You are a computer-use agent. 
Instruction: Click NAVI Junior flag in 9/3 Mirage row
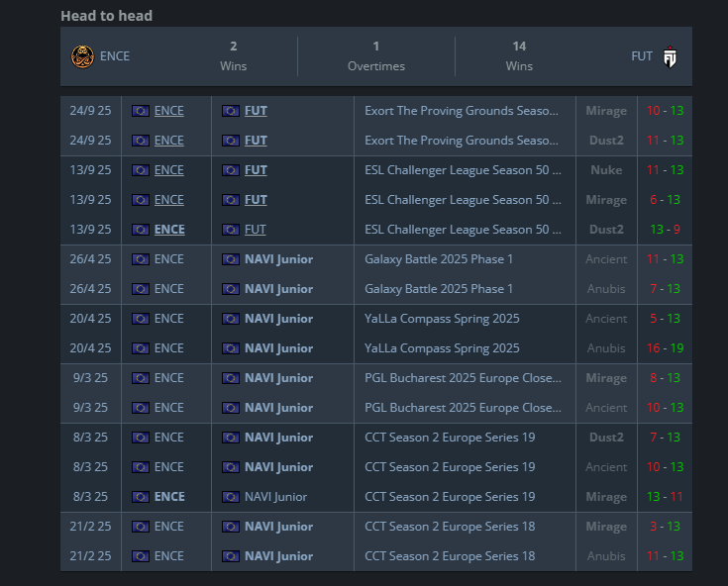tap(230, 378)
